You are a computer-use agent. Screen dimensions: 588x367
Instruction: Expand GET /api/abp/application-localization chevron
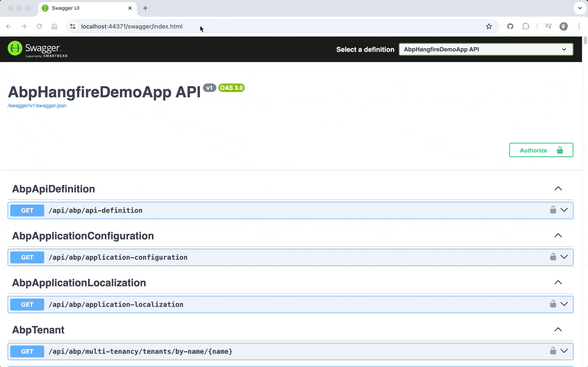tap(564, 304)
